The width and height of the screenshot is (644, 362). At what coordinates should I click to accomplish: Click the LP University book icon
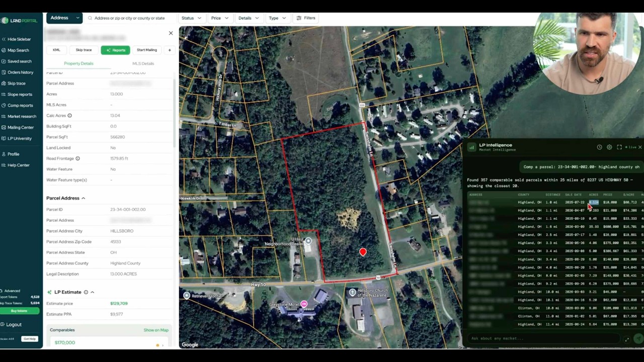click(x=4, y=138)
